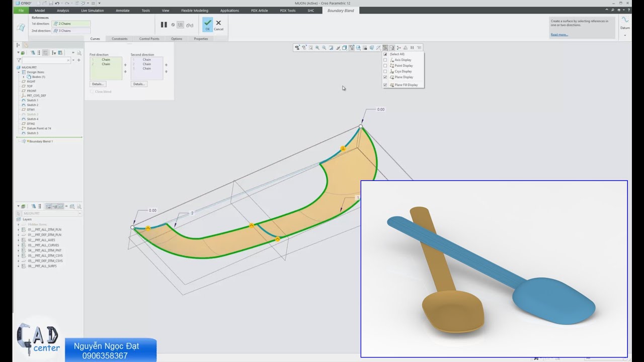Click the no-preview icon in dashboard
The width and height of the screenshot is (644, 362).
[173, 25]
